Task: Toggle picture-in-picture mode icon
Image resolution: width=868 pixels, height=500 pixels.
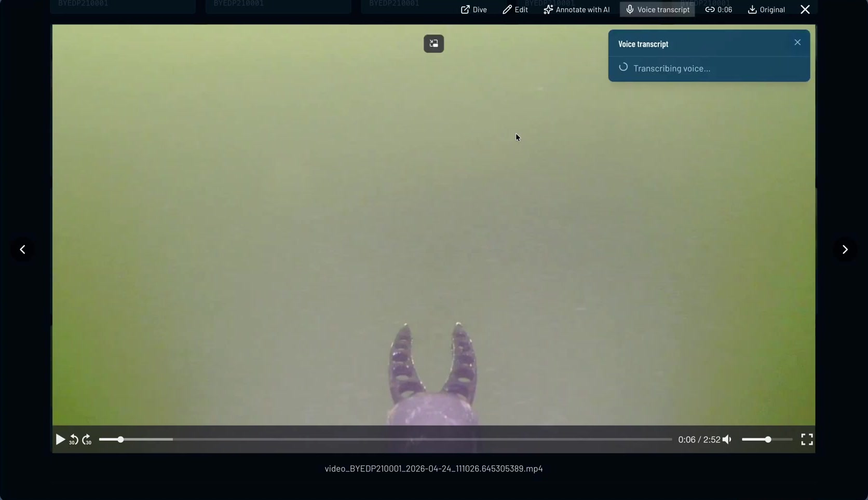Action: tap(433, 44)
